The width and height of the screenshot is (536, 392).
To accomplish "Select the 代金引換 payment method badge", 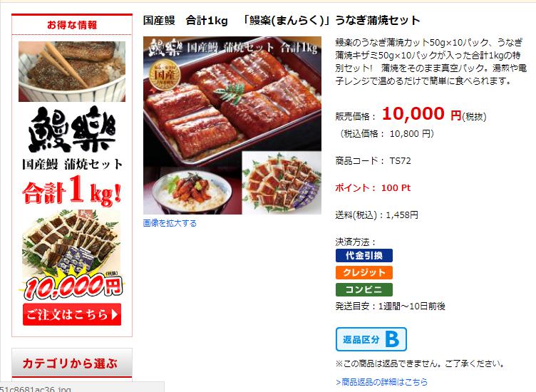I will 364,255.
